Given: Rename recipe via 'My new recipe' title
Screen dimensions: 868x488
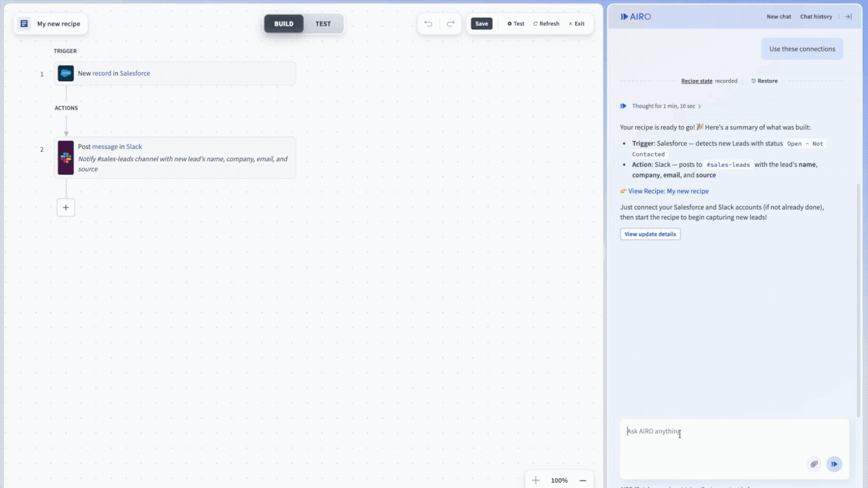Looking at the screenshot, I should click(58, 24).
